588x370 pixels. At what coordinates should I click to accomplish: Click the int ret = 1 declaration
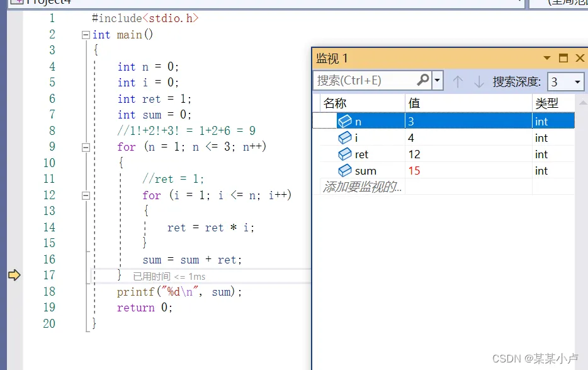[154, 99]
